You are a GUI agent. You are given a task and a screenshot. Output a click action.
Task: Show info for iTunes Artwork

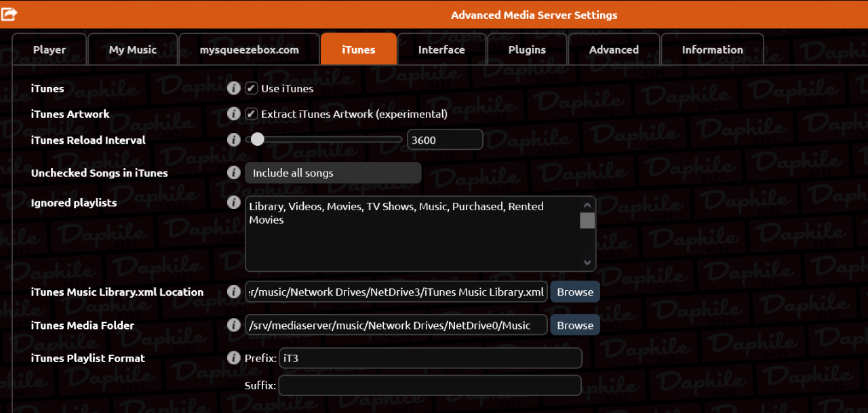point(233,114)
